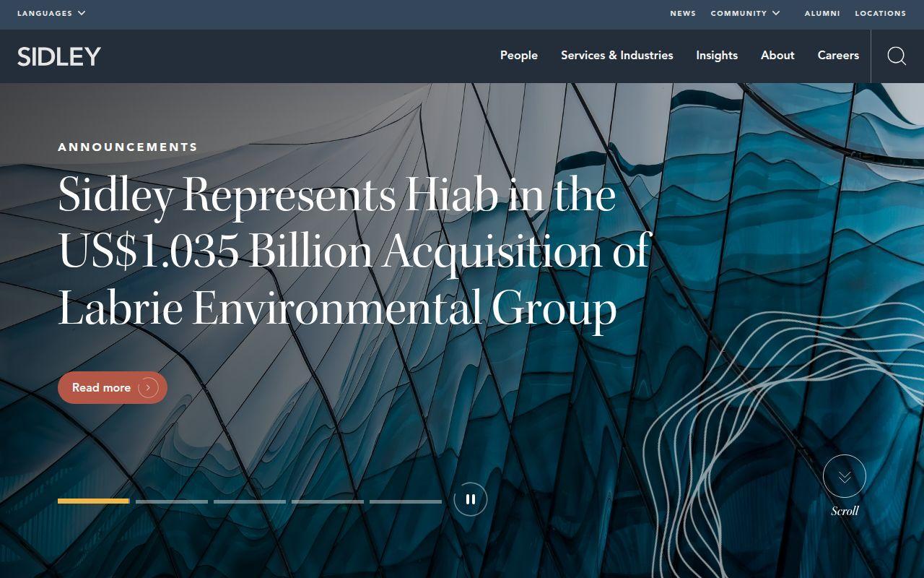This screenshot has width=924, height=578.
Task: Open the Services & Industries menu
Action: (x=617, y=56)
